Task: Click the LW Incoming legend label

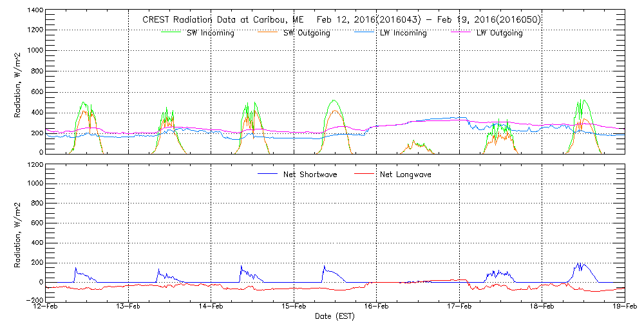Action: tap(402, 33)
